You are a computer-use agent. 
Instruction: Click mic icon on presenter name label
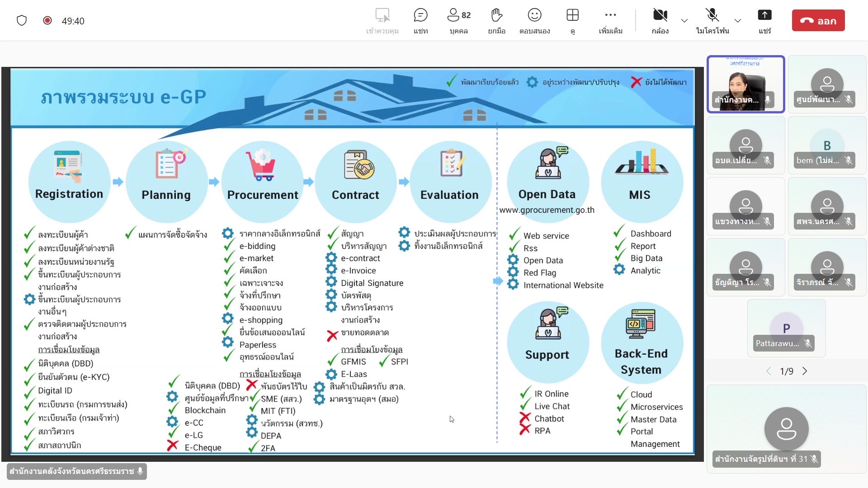140,471
